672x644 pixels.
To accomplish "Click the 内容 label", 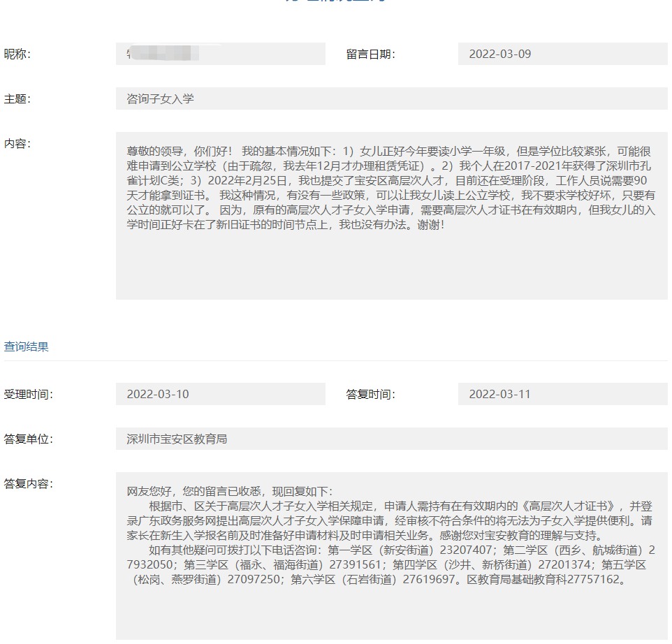I will pos(17,144).
